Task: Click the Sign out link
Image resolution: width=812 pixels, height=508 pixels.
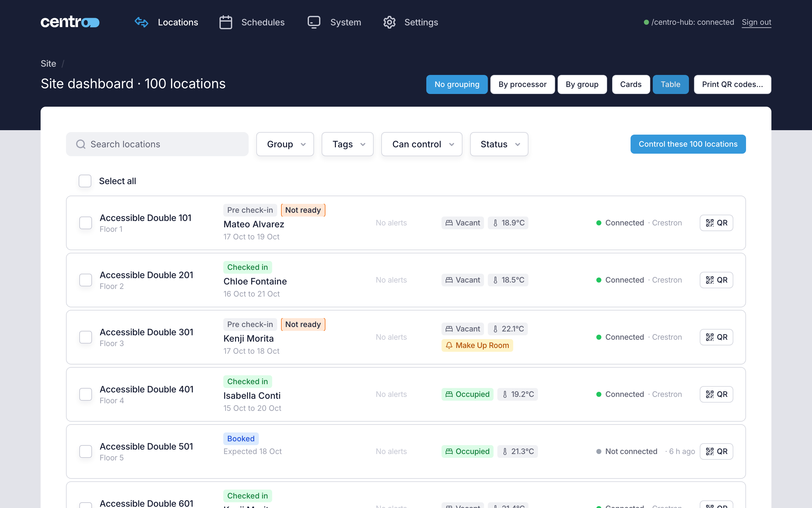Action: 756,22
